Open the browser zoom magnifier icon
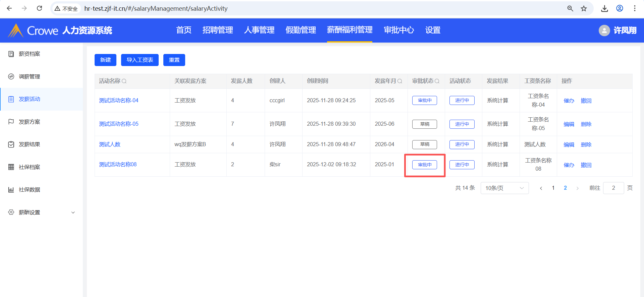Image resolution: width=644 pixels, height=297 pixels. coord(570,8)
